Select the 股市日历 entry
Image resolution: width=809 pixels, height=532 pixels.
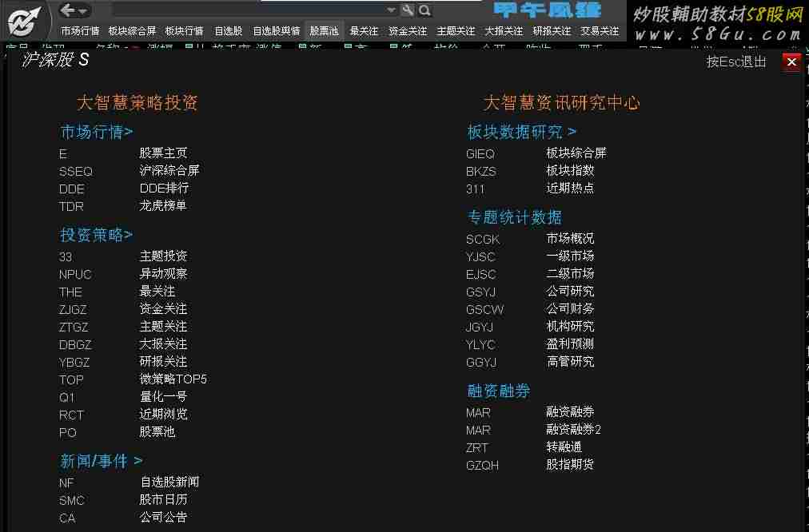click(x=163, y=499)
